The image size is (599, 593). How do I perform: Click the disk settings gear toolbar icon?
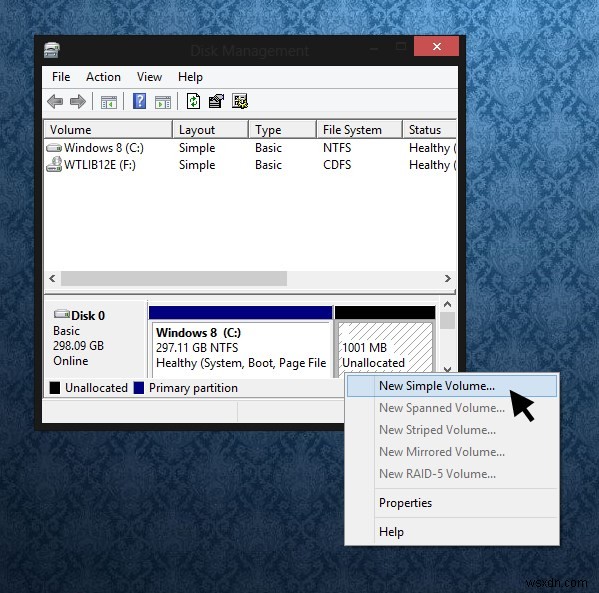click(x=240, y=102)
